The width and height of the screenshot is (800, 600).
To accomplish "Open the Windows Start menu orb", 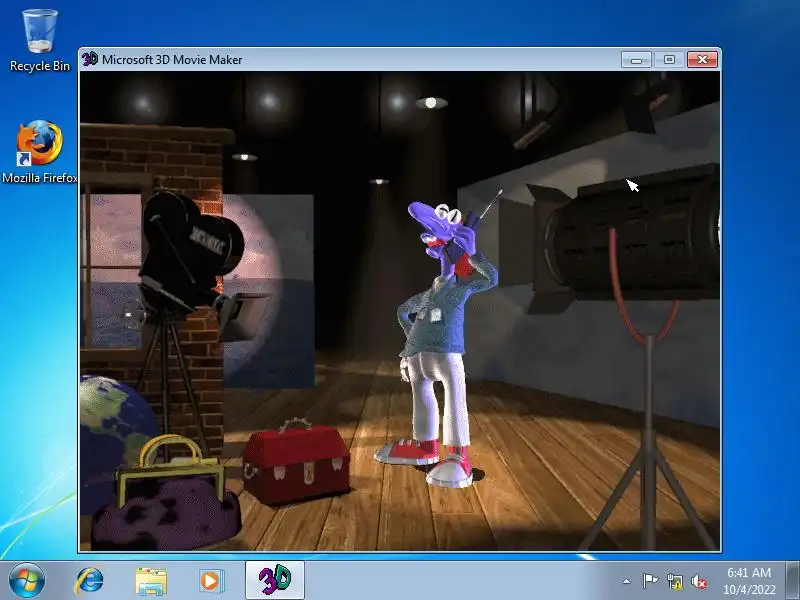I will tap(26, 581).
